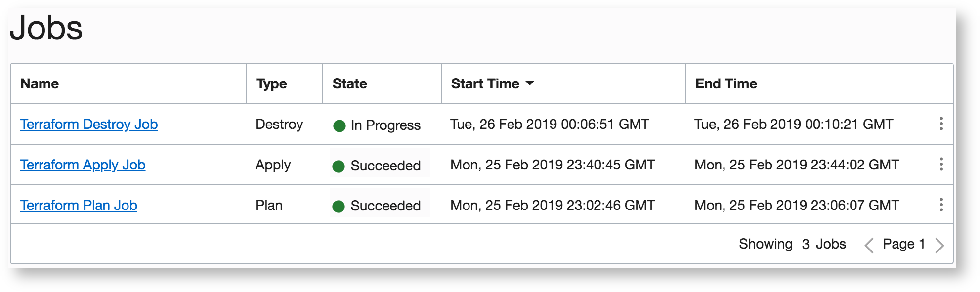Open actions menu for Terraform Apply Job
Screen dimensions: 980x292
[941, 165]
